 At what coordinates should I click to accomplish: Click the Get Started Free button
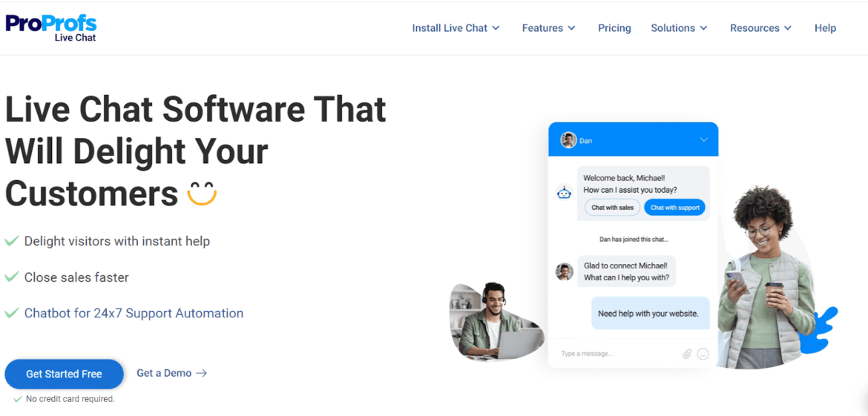coord(65,374)
